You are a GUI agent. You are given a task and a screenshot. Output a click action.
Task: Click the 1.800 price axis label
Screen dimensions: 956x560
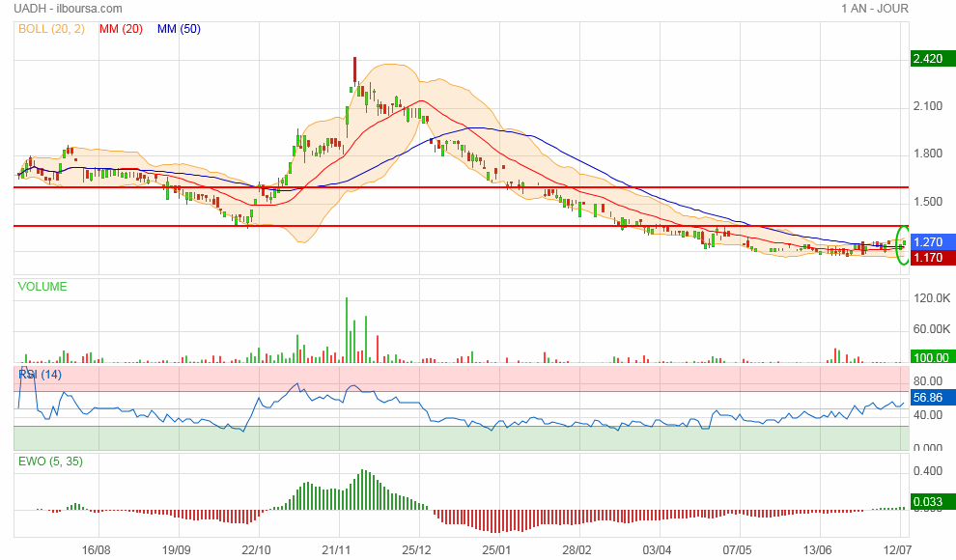pos(927,154)
